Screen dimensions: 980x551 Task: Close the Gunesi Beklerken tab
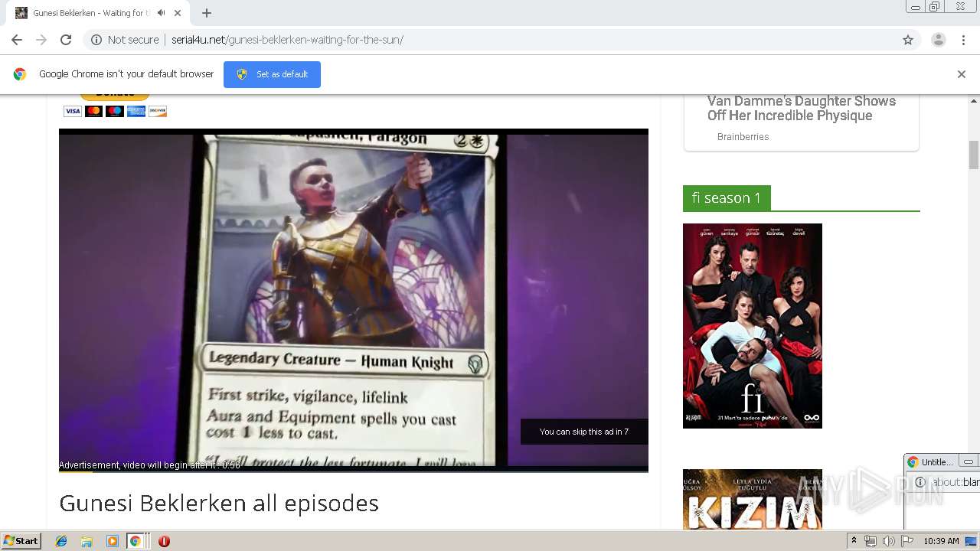click(178, 13)
